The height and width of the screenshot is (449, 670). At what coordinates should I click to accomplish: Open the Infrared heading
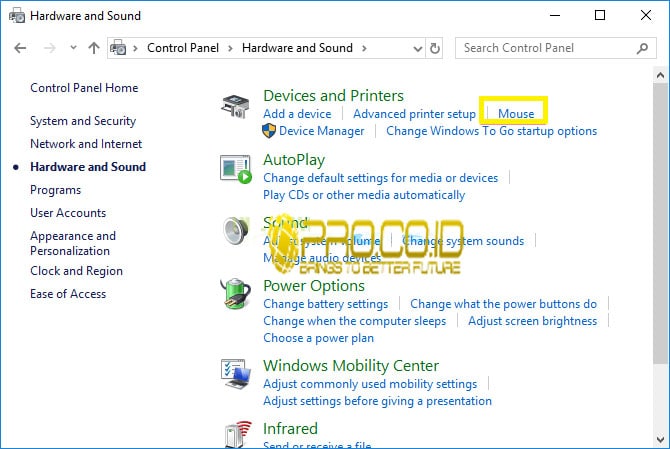291,428
